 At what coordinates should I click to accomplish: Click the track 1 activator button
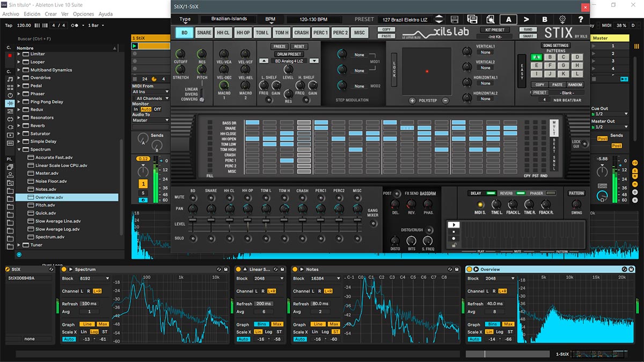tap(143, 184)
